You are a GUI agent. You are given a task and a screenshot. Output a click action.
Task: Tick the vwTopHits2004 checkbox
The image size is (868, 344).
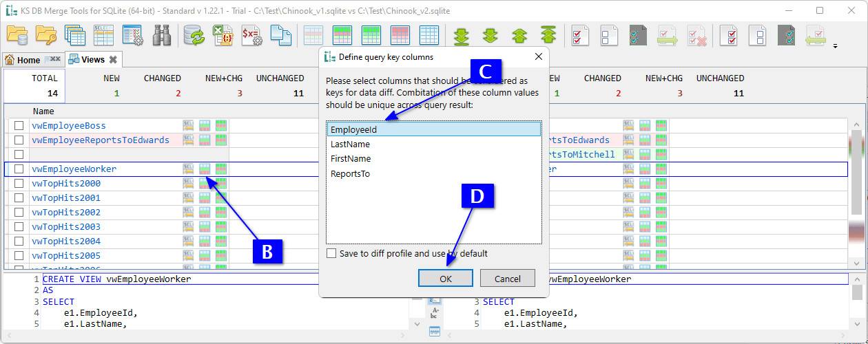coord(19,241)
